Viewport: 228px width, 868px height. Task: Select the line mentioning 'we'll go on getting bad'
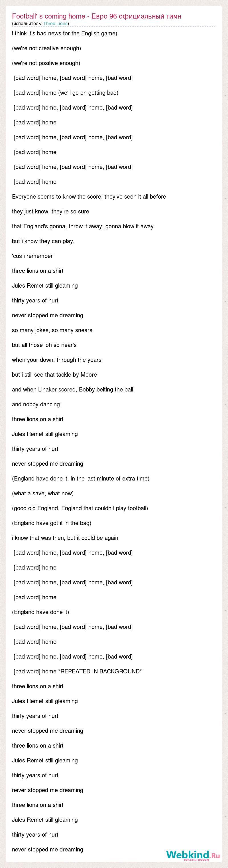pyautogui.click(x=66, y=93)
